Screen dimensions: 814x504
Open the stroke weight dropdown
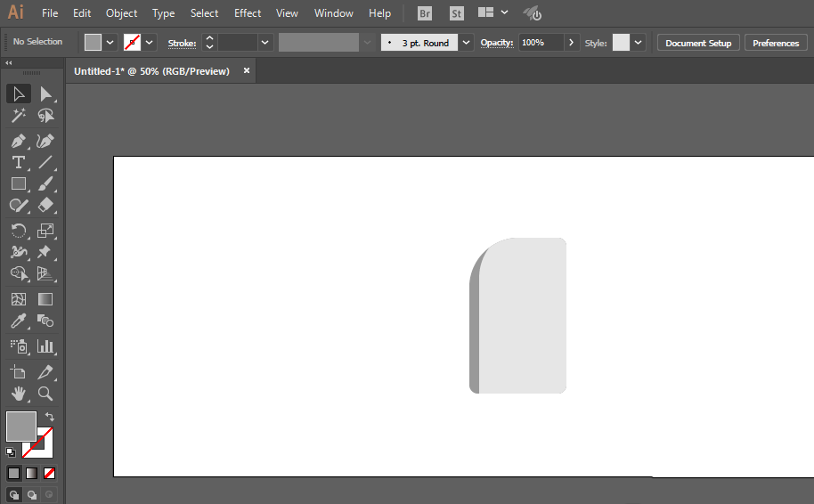point(265,43)
